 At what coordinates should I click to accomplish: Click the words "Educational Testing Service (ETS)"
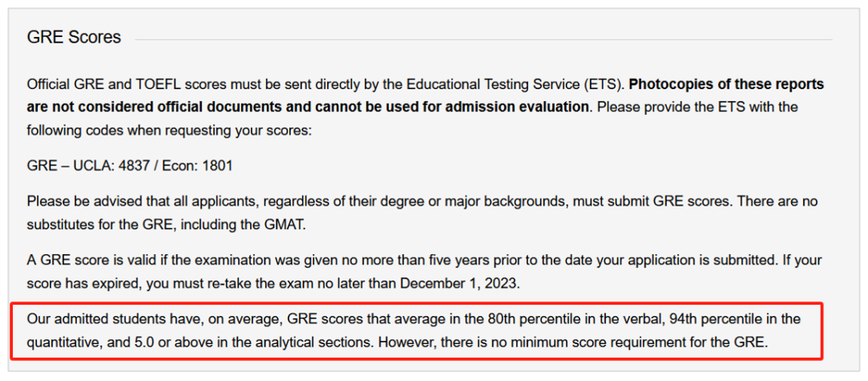(515, 85)
